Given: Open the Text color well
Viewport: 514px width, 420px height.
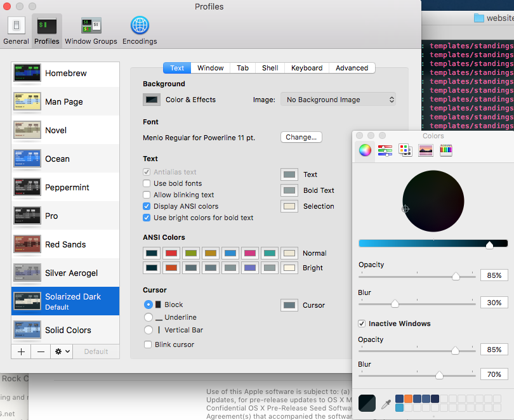Looking at the screenshot, I should (x=289, y=174).
